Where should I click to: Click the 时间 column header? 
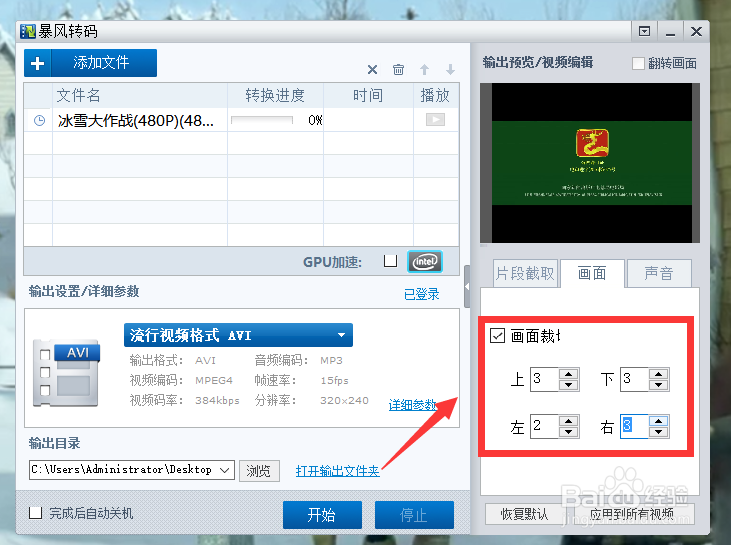[368, 95]
